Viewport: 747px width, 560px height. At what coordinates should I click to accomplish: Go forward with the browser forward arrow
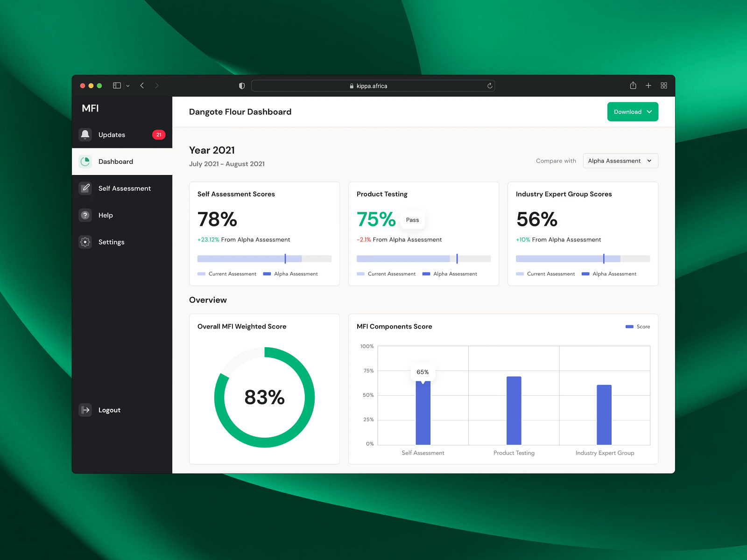click(157, 85)
